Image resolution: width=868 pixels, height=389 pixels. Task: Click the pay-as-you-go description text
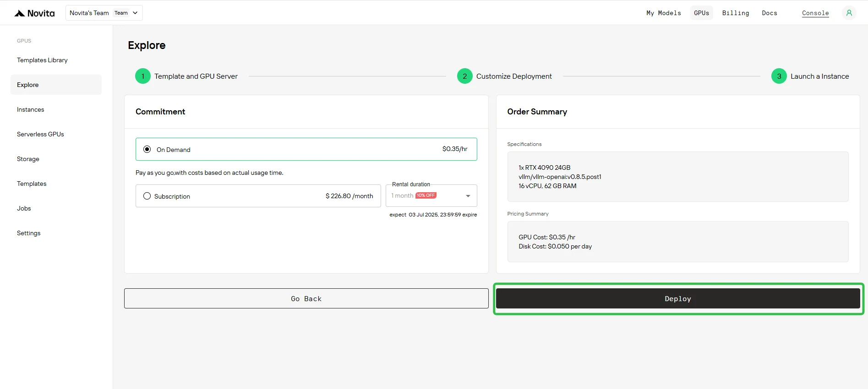point(209,173)
